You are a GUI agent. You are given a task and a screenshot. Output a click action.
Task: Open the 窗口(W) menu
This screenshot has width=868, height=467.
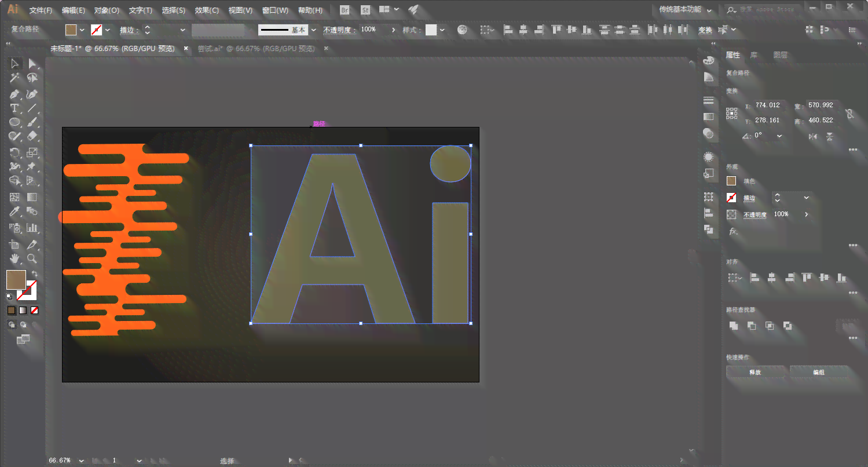(x=275, y=10)
